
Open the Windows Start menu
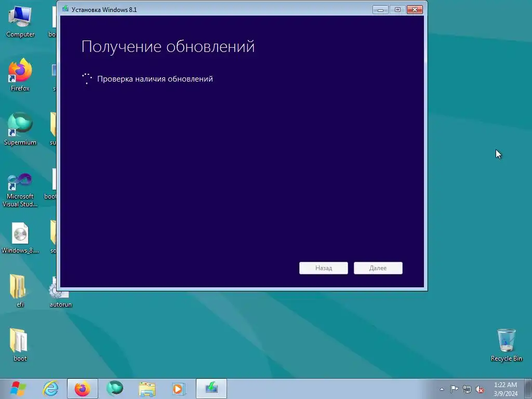click(x=18, y=389)
